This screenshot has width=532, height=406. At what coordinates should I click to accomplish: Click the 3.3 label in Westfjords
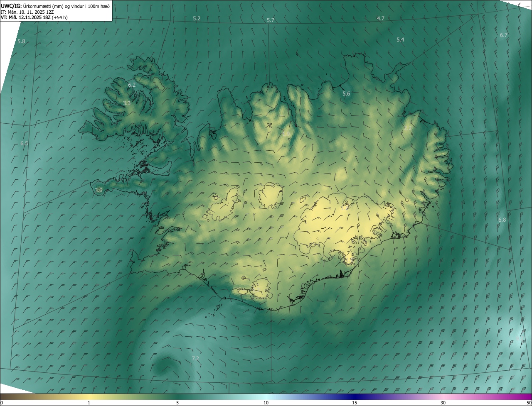pos(127,103)
